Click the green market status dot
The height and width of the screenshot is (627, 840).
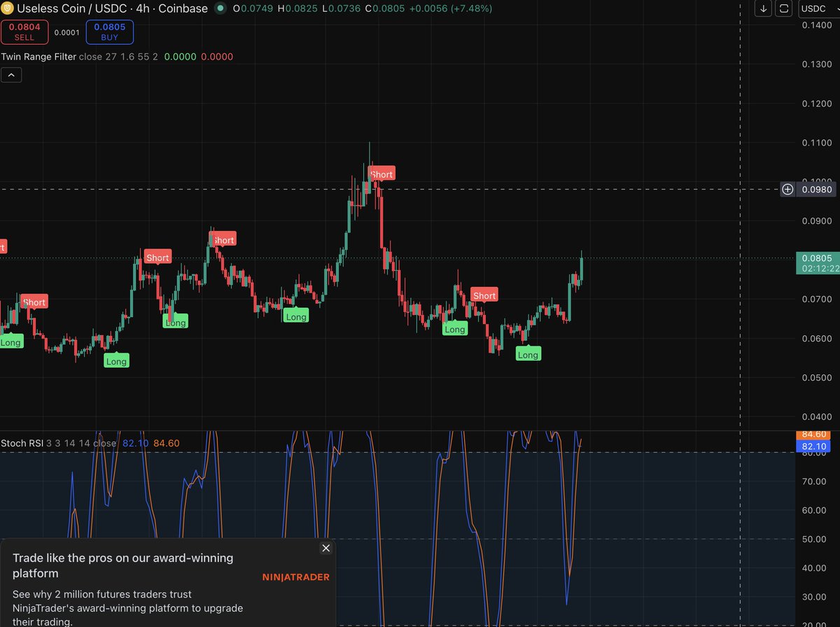tap(220, 8)
